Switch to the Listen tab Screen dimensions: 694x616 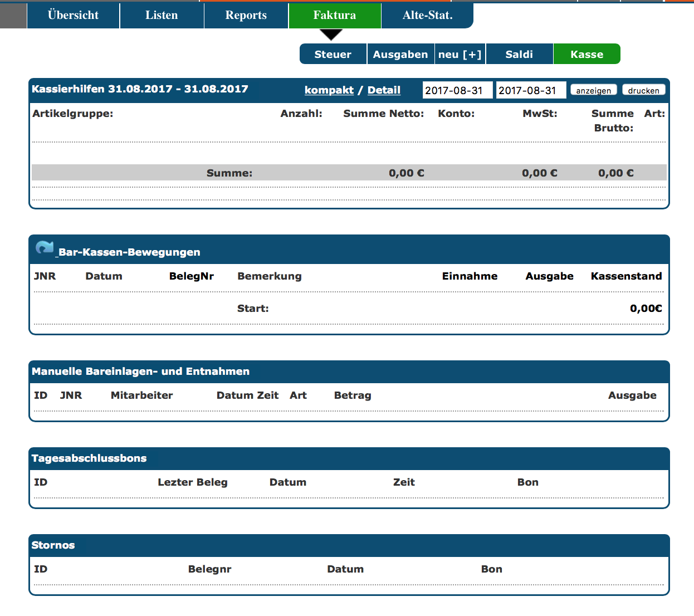(x=162, y=15)
